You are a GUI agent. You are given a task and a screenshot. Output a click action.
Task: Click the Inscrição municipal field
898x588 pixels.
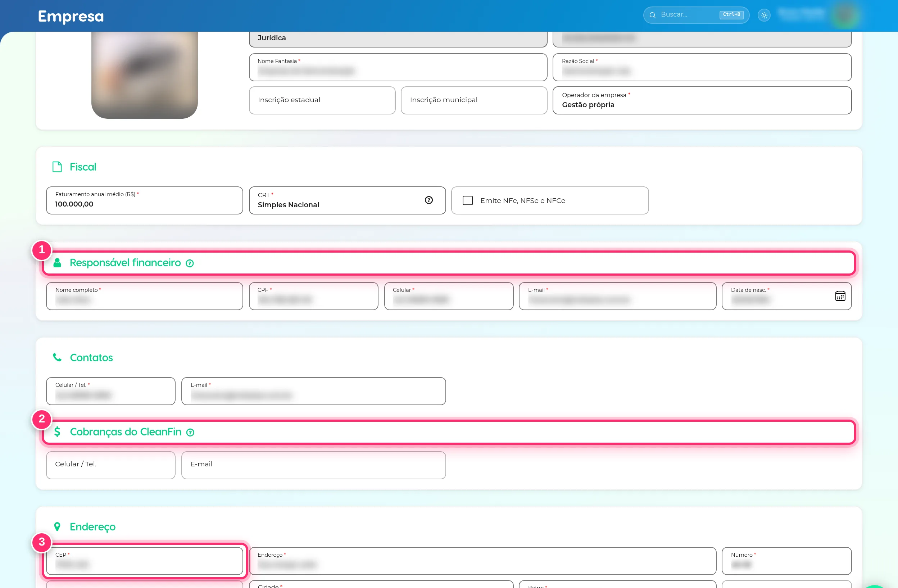474,100
